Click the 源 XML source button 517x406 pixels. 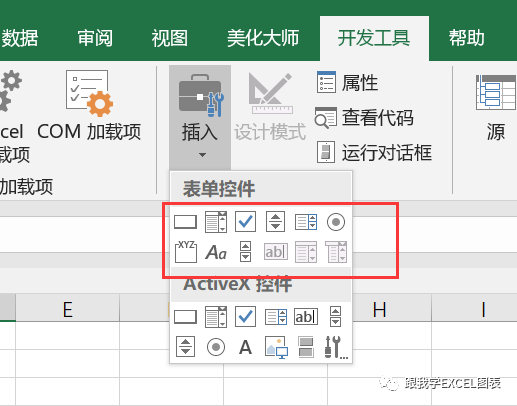496,108
